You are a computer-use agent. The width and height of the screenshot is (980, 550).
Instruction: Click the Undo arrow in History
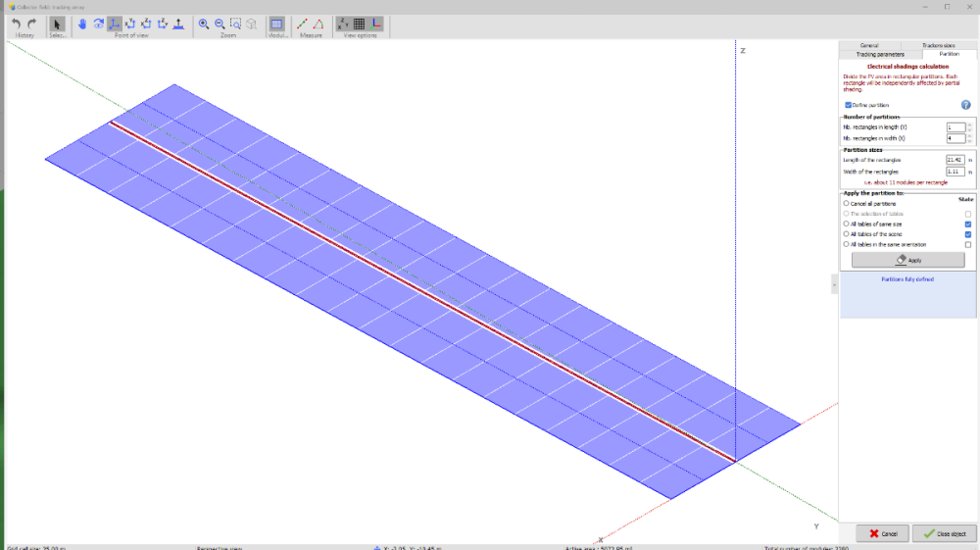[16, 24]
